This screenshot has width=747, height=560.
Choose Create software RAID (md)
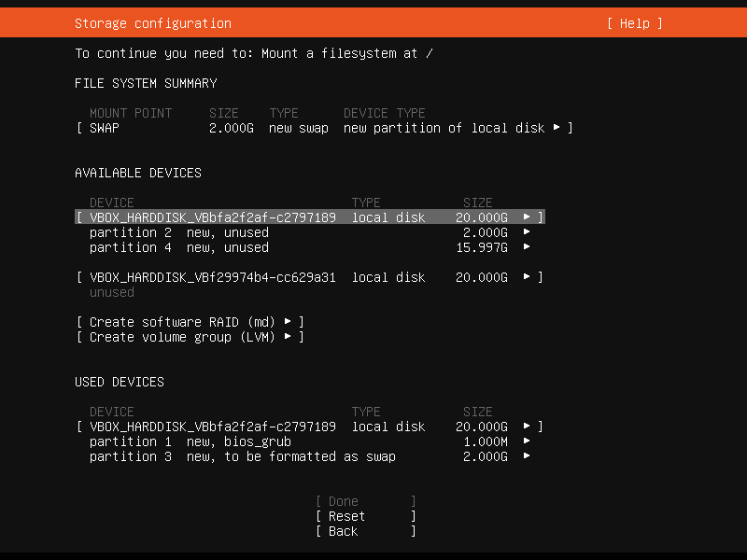(190, 322)
